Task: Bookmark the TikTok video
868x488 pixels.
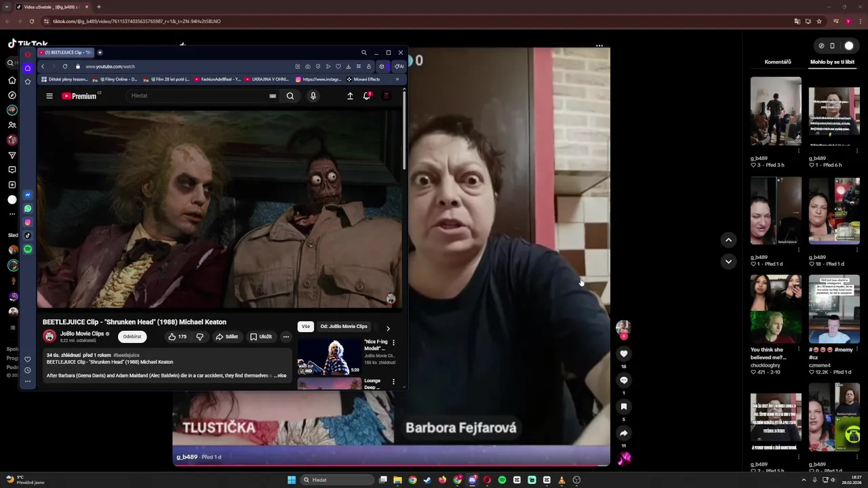Action: [x=624, y=406]
